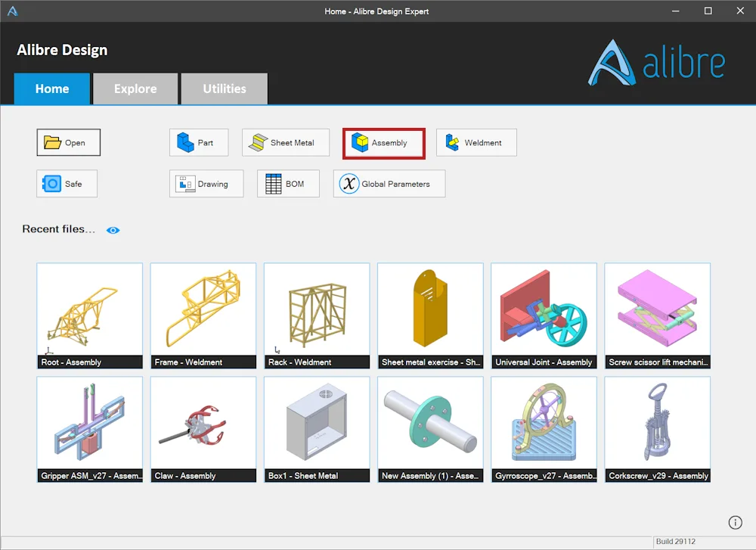Create a new Part
This screenshot has width=756, height=550.
(199, 142)
